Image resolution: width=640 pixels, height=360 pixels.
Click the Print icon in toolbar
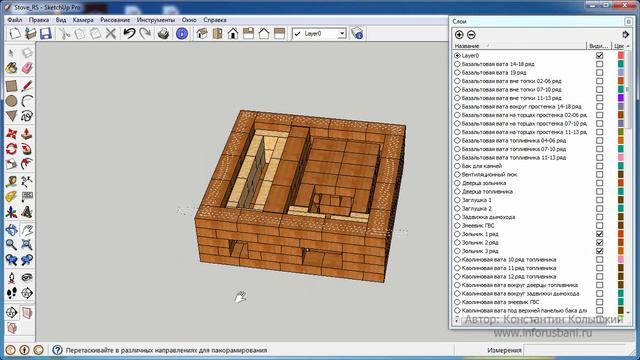[x=164, y=33]
